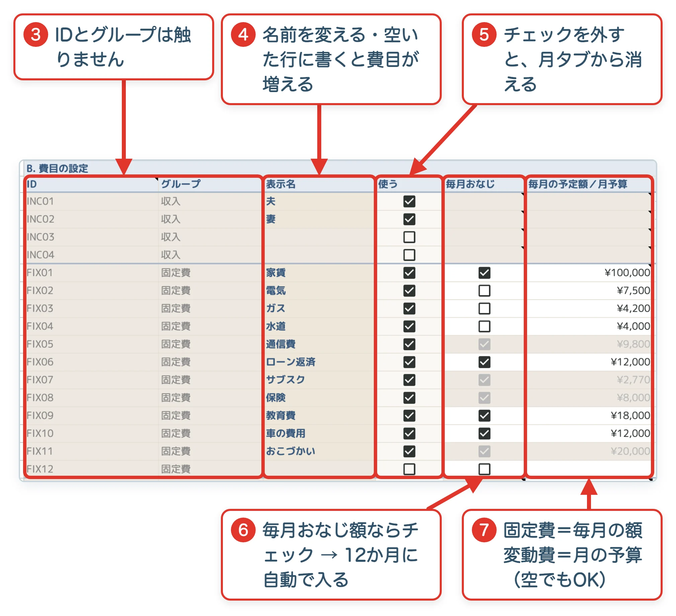Check 毎月おなじ checkbox for FIX12 row
Image resolution: width=676 pixels, height=616 pixels.
tap(484, 469)
